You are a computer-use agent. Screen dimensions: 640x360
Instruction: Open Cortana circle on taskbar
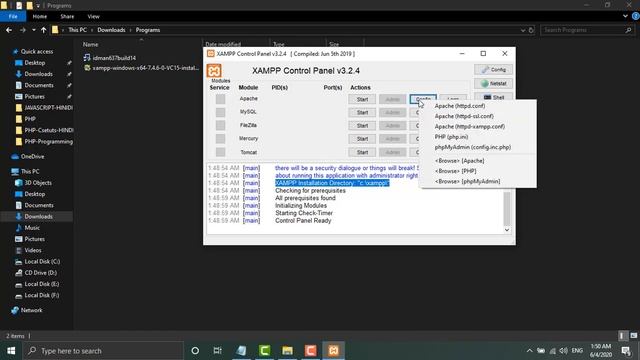click(x=195, y=351)
